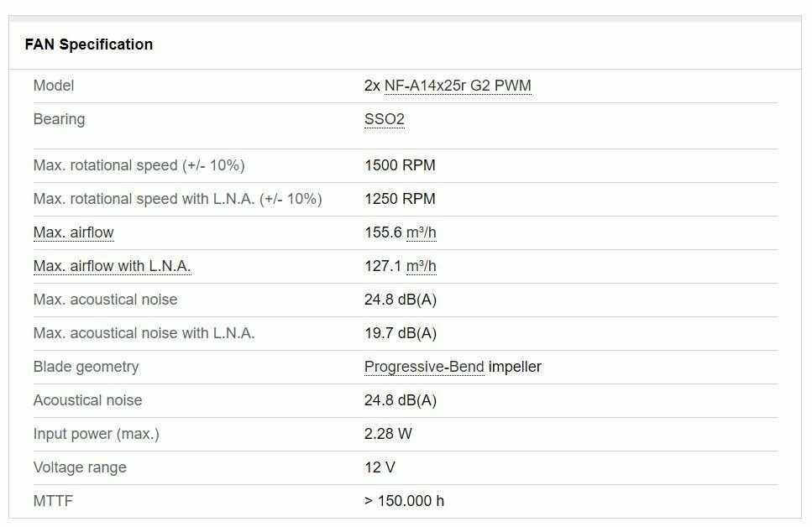Screen dimensions: 812x527
Task: Click the 2.28 W input power value
Action: point(388,434)
